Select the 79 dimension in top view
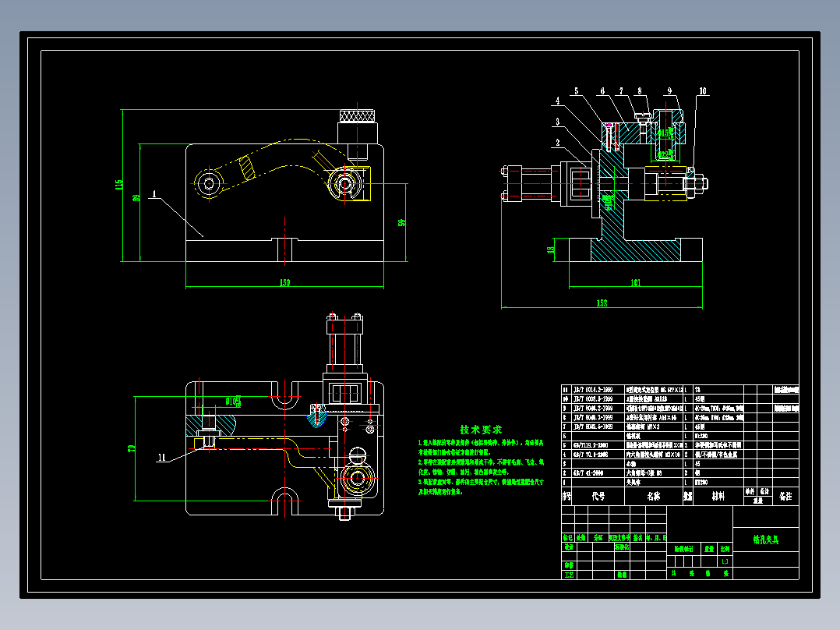 click(x=131, y=448)
